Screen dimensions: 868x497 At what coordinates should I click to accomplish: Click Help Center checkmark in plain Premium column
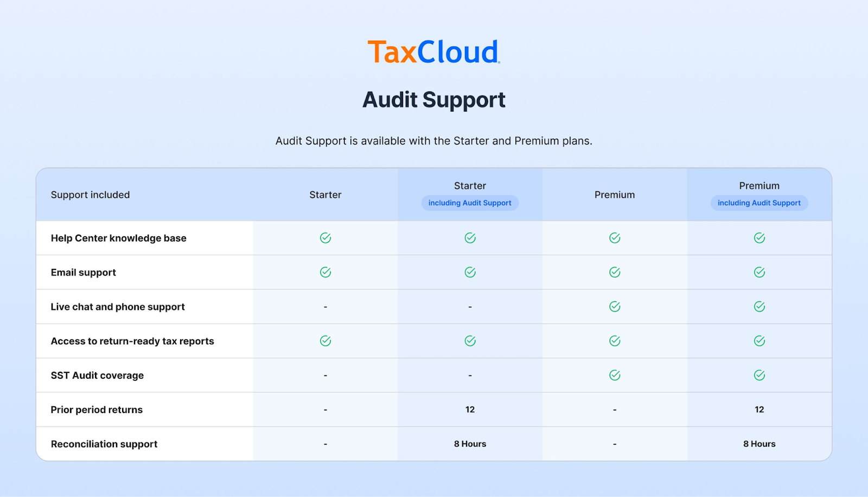(615, 238)
